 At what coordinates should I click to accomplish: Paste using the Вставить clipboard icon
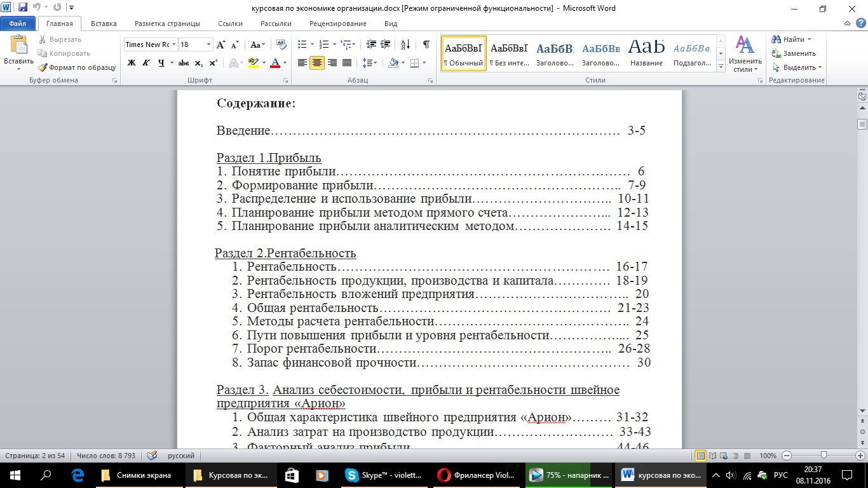tap(18, 44)
